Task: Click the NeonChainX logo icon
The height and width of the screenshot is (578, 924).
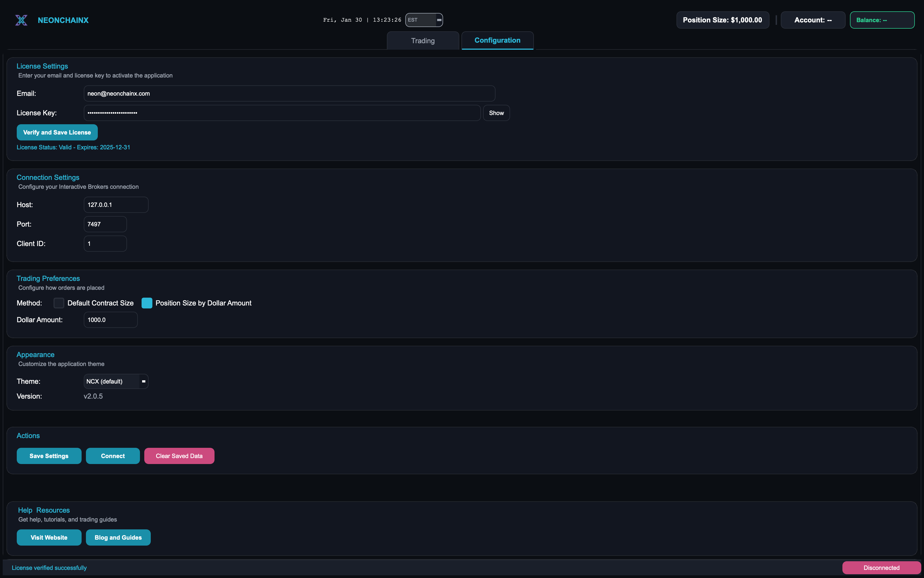Action: tap(21, 20)
